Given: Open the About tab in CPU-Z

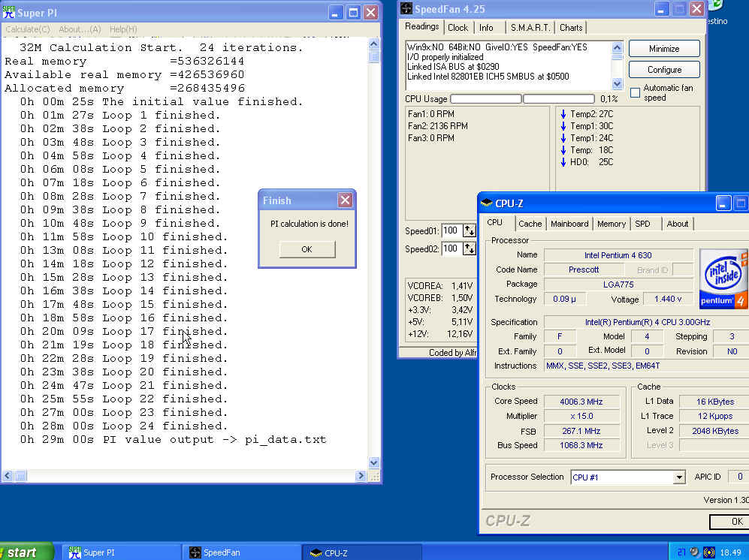Looking at the screenshot, I should (x=678, y=224).
